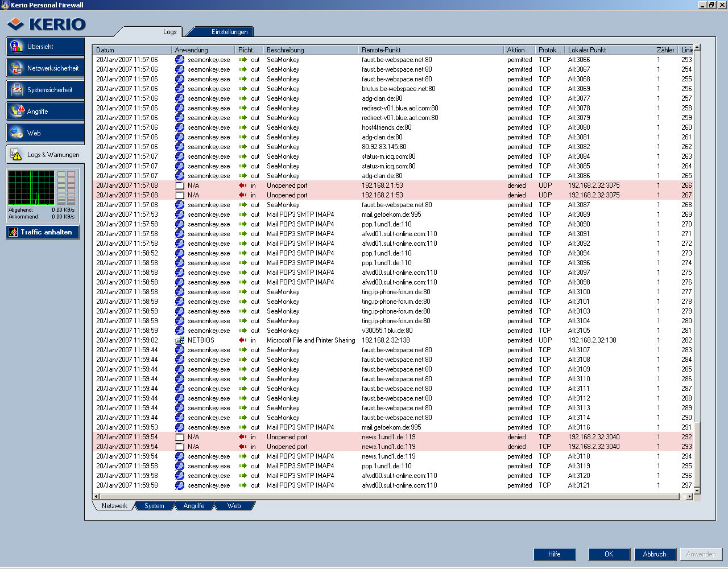
Task: Click N/A blank icon in row 266
Action: (180, 185)
